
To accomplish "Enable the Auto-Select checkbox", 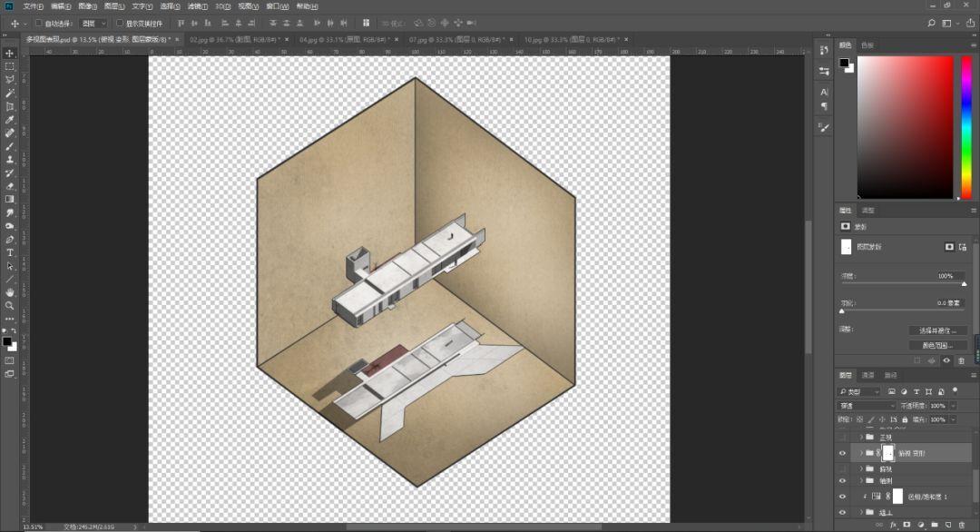I will point(39,23).
